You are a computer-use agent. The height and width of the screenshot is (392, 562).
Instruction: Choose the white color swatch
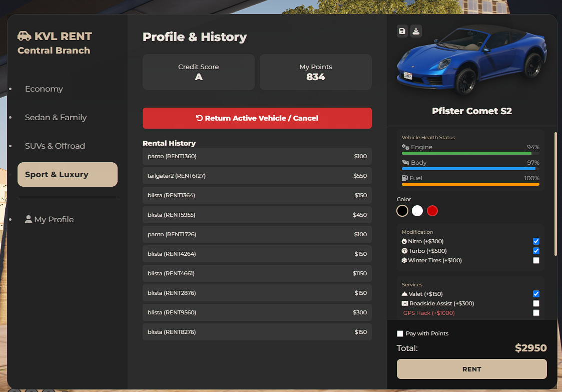coord(417,211)
